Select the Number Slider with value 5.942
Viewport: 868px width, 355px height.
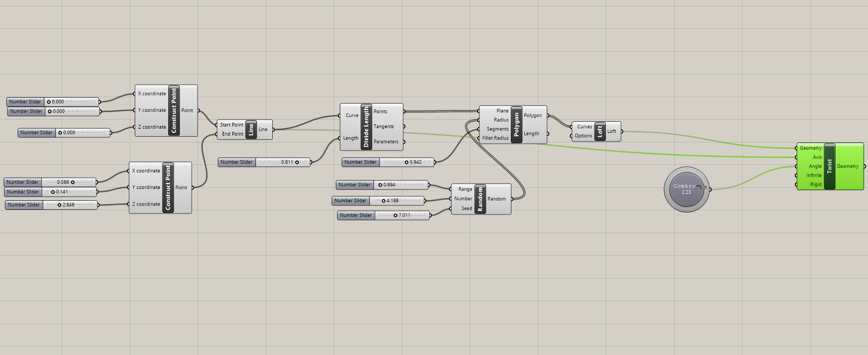click(389, 162)
